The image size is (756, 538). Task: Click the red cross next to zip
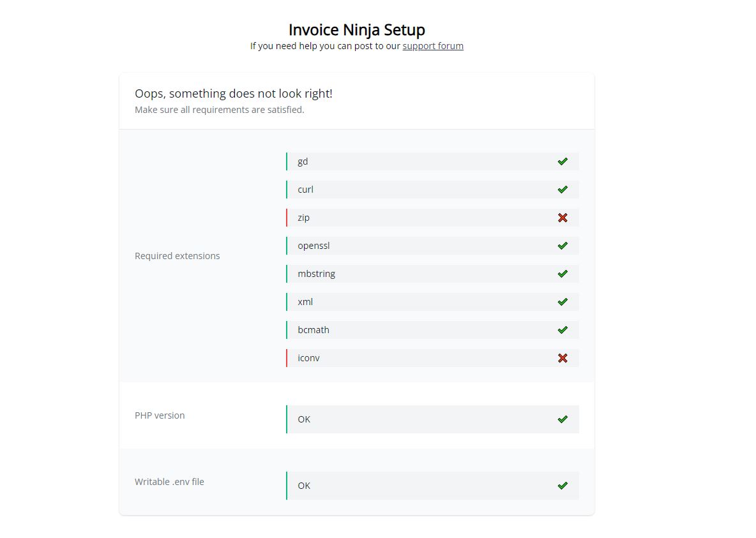click(562, 218)
